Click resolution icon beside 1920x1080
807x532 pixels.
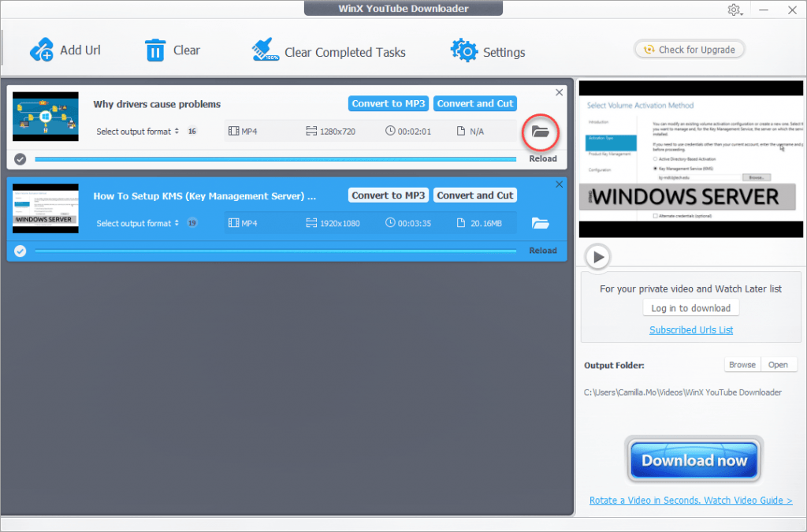coord(311,223)
